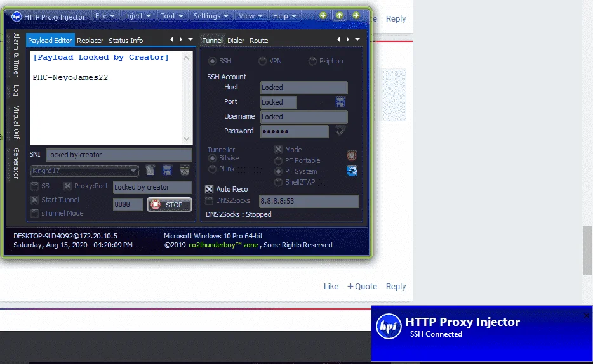Click the green up-arrow title bar icon
593x364 pixels.
pyautogui.click(x=339, y=15)
